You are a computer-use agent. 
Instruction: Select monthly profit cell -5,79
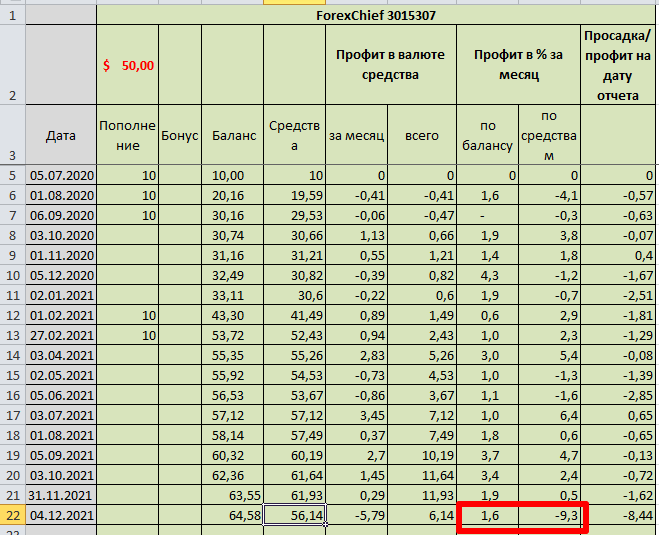coord(356,515)
